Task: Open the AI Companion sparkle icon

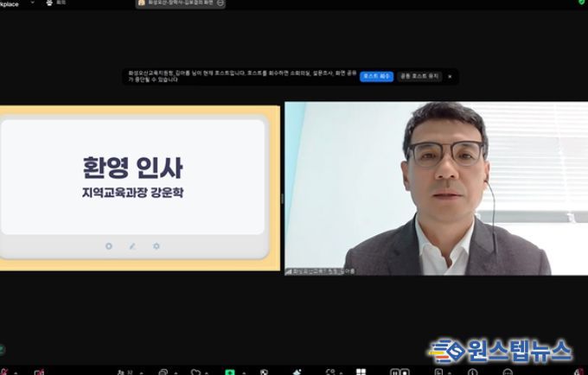Action: point(297,372)
